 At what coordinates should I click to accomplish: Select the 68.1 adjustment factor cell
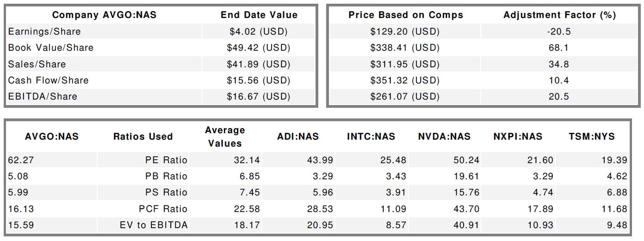[559, 47]
